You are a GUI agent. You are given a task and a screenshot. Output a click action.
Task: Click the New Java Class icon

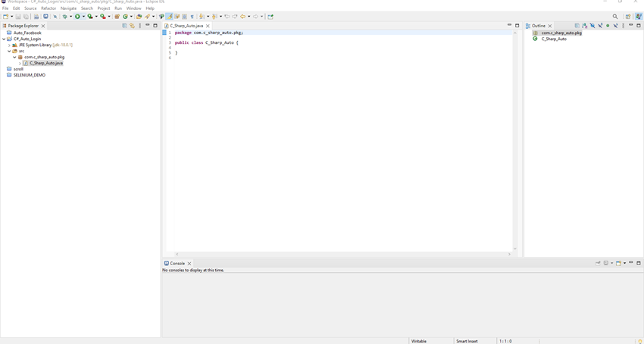[x=125, y=17]
